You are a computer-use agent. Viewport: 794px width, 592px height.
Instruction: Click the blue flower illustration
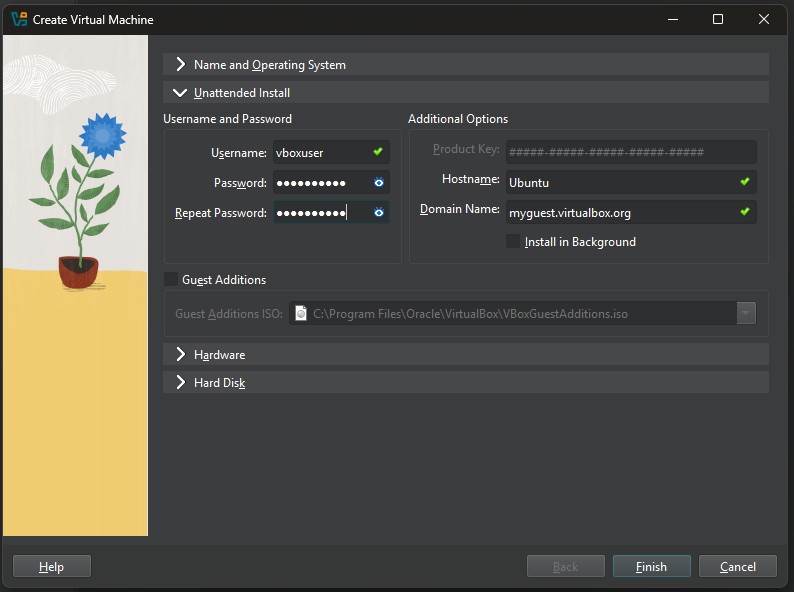[x=101, y=135]
